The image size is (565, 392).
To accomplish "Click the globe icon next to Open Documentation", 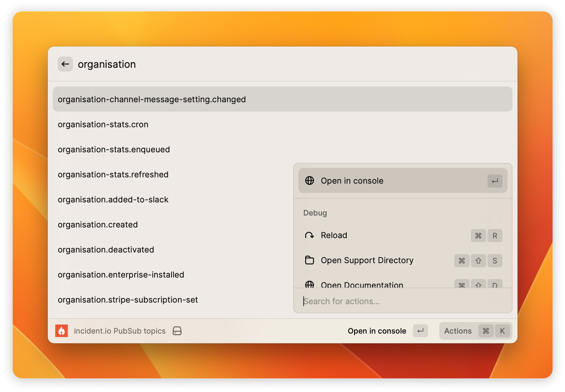I will point(309,284).
